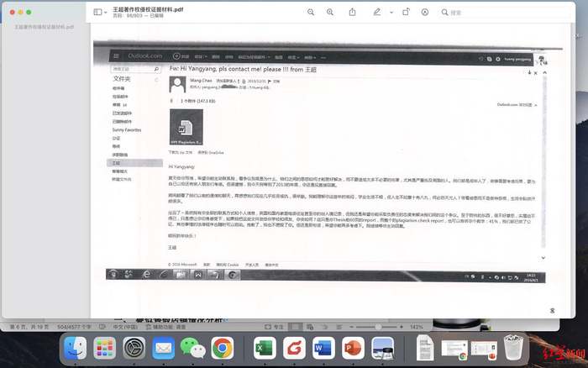Click the PDF title 王超著作权侵权证据材料.pdf in the title bar

148,9
